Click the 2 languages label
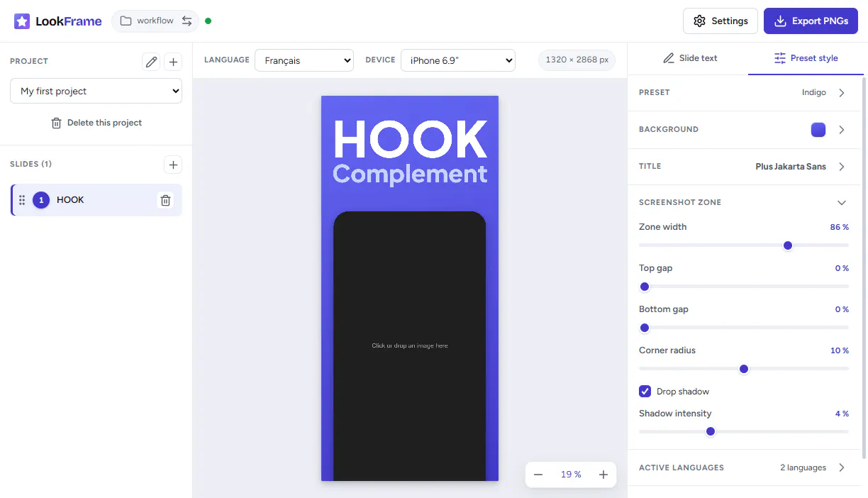 click(x=803, y=467)
